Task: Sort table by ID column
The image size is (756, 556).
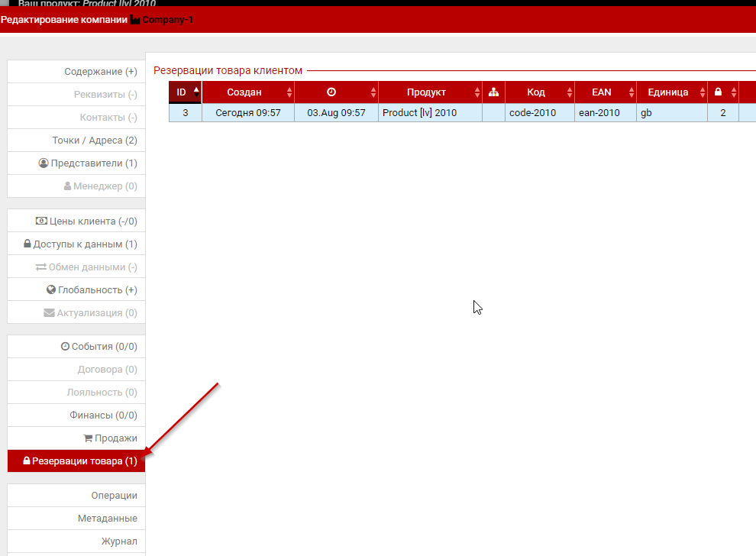Action: tap(182, 92)
